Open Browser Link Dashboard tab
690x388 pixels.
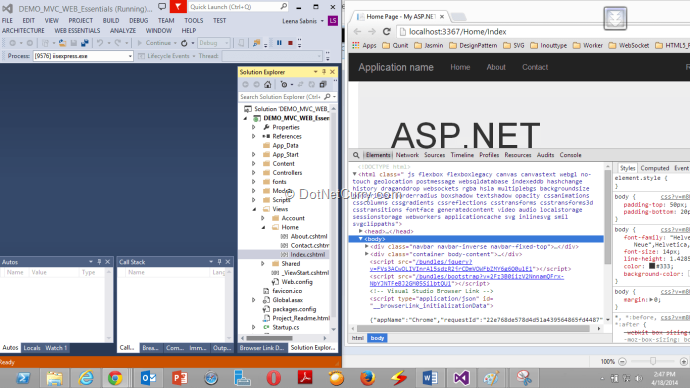pos(262,348)
